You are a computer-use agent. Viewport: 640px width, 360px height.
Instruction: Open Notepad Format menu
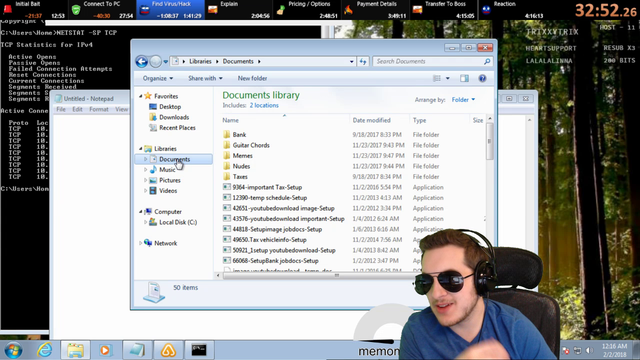click(99, 109)
